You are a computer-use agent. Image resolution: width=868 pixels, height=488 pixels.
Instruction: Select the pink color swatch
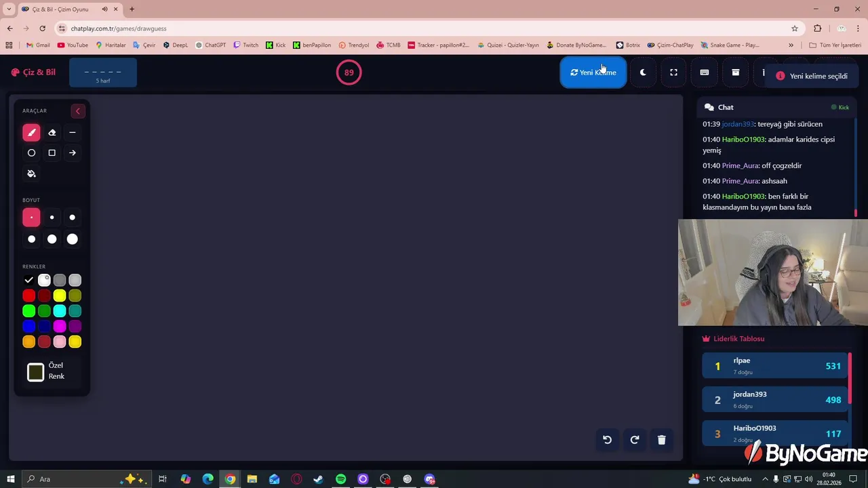[60, 342]
